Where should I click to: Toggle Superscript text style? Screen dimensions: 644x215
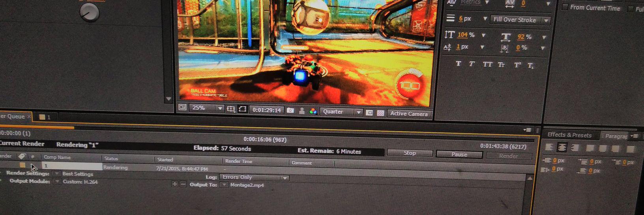click(517, 65)
